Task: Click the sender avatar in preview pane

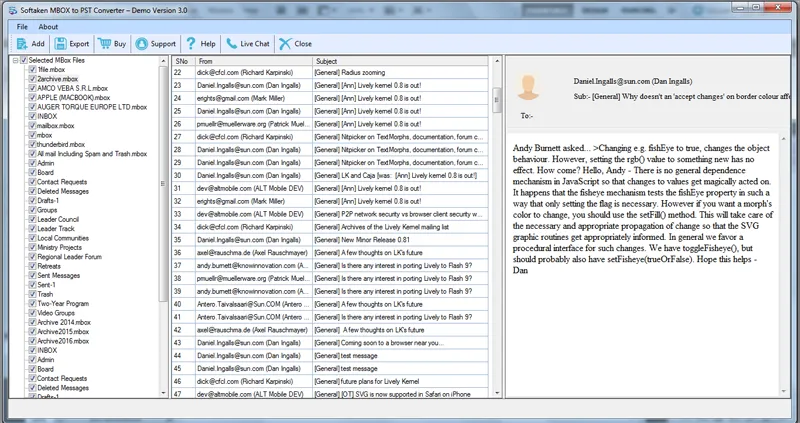Action: pyautogui.click(x=528, y=88)
